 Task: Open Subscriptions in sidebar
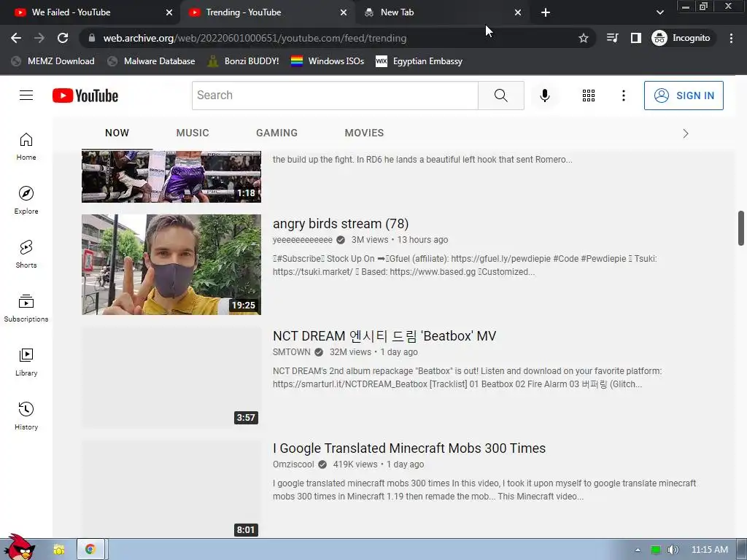point(26,308)
